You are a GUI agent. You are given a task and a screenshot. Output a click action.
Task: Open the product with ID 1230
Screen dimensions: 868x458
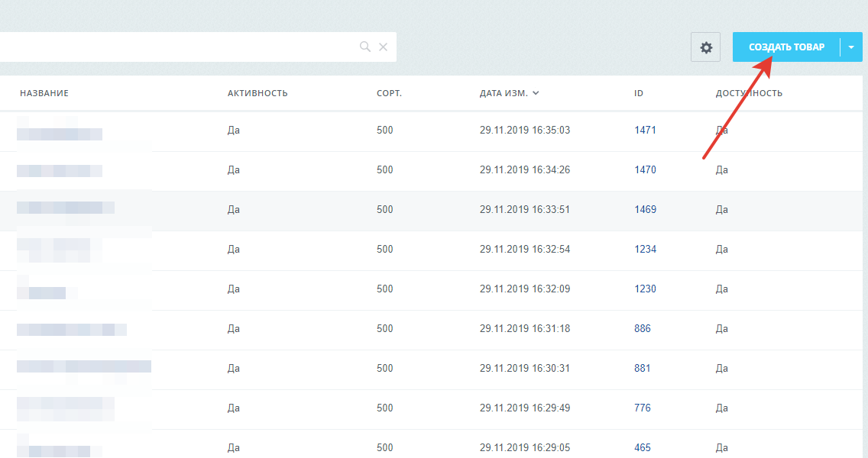pos(645,289)
